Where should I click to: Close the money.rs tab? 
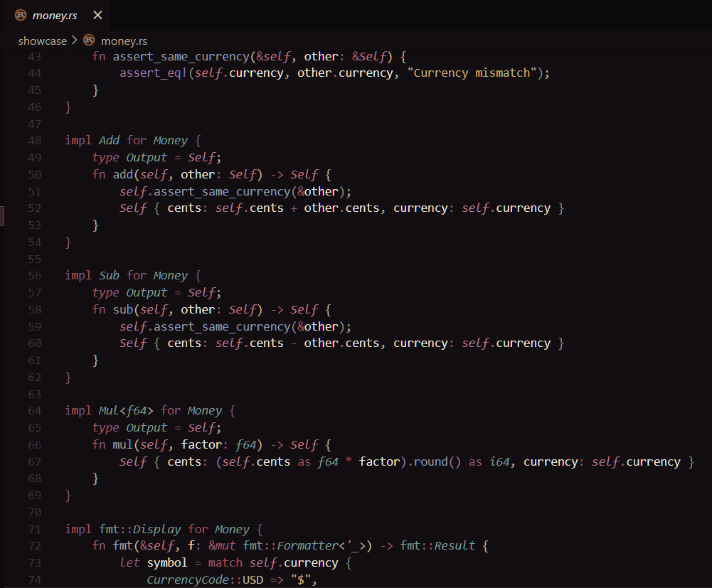pos(97,16)
